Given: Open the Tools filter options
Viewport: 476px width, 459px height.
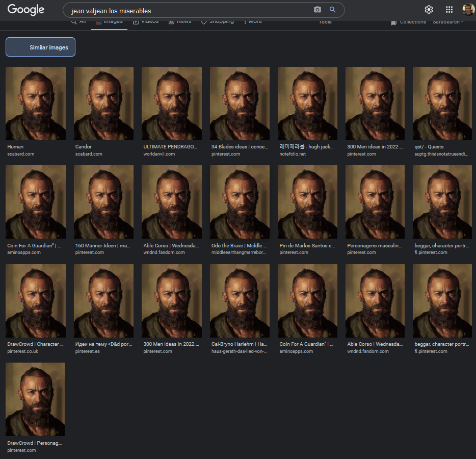Looking at the screenshot, I should click(325, 22).
